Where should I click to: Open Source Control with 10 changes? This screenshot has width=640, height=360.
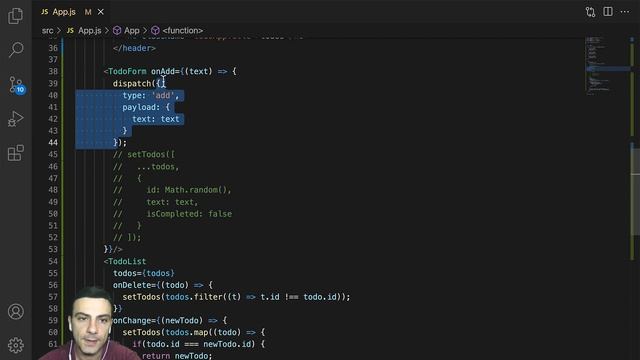point(16,85)
